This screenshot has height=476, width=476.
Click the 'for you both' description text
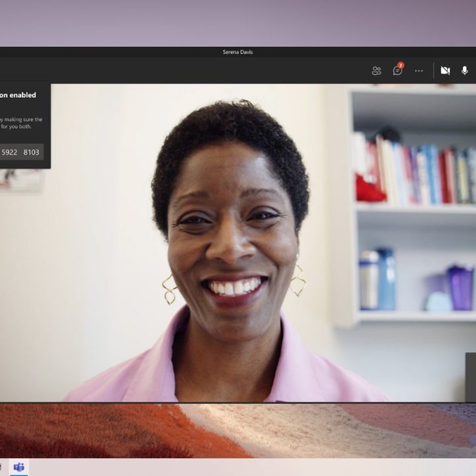coord(16,126)
